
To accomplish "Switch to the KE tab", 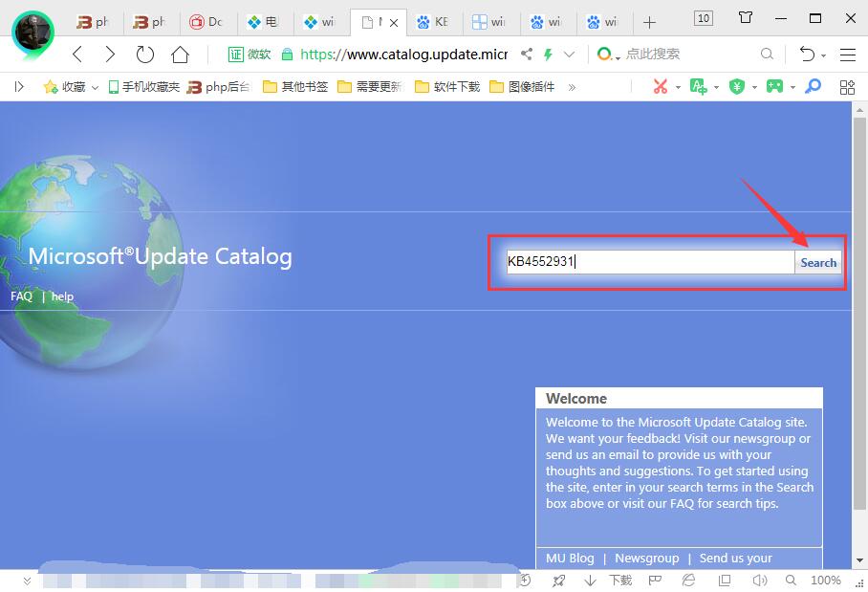I will coord(433,22).
